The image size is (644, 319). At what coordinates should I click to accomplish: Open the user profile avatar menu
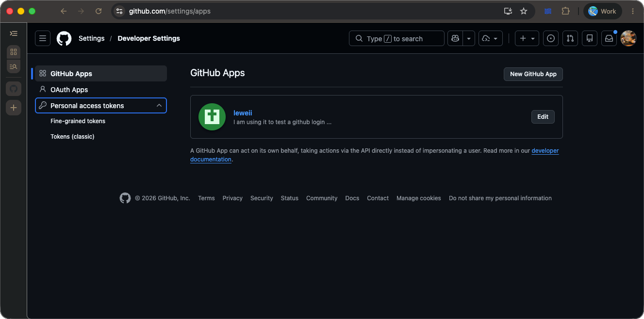[x=628, y=38]
